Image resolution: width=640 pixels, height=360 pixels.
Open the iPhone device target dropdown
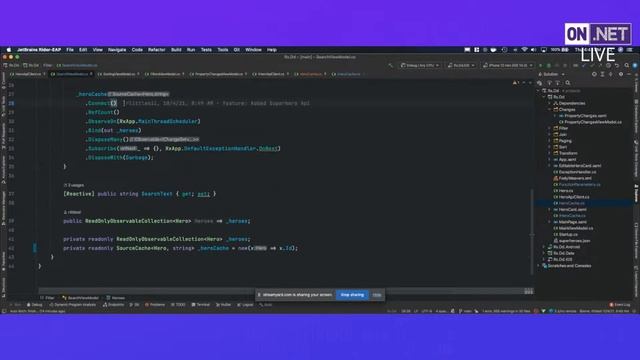coord(508,65)
